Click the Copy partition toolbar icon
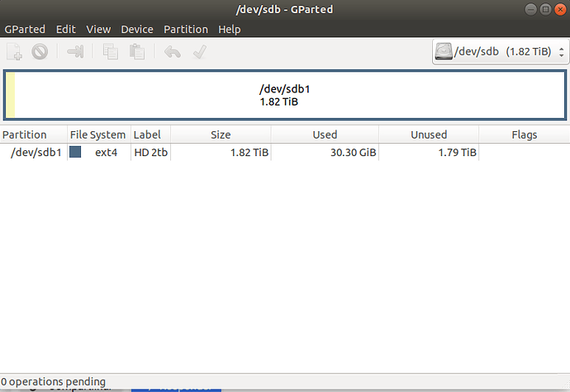 coord(110,52)
